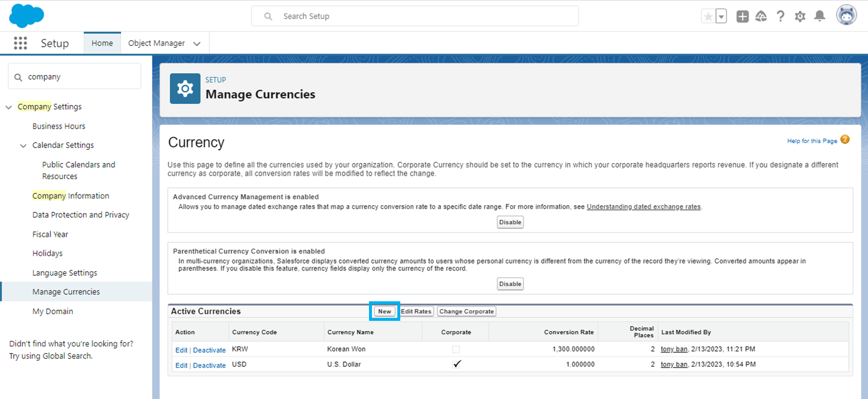Collapse the Calendar Settings chevron
The width and height of the screenshot is (868, 399).
tap(23, 146)
